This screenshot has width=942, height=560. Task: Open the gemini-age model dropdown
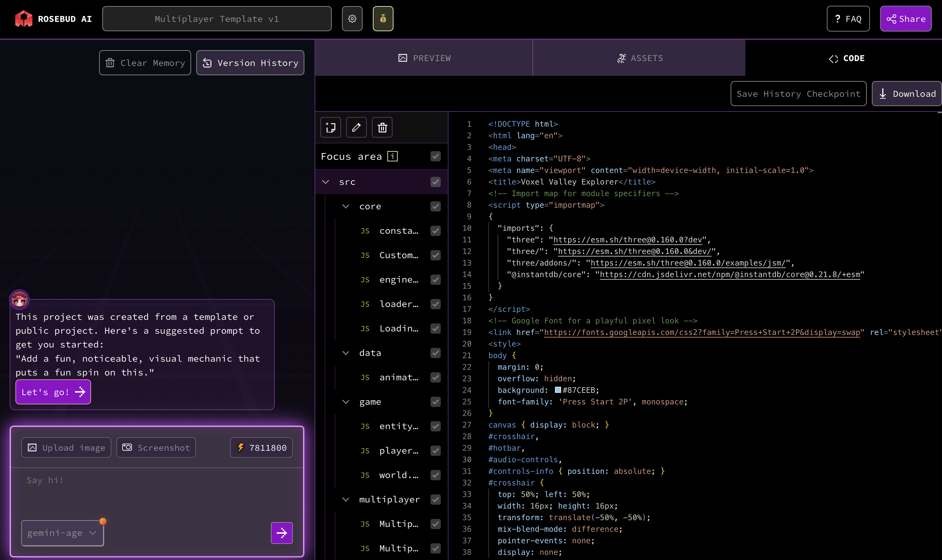pyautogui.click(x=62, y=533)
